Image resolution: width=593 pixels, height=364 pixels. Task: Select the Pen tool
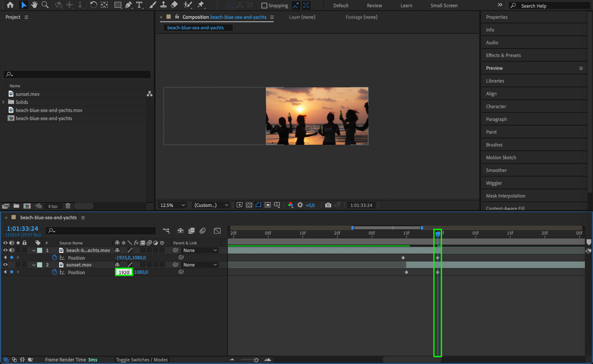(128, 5)
